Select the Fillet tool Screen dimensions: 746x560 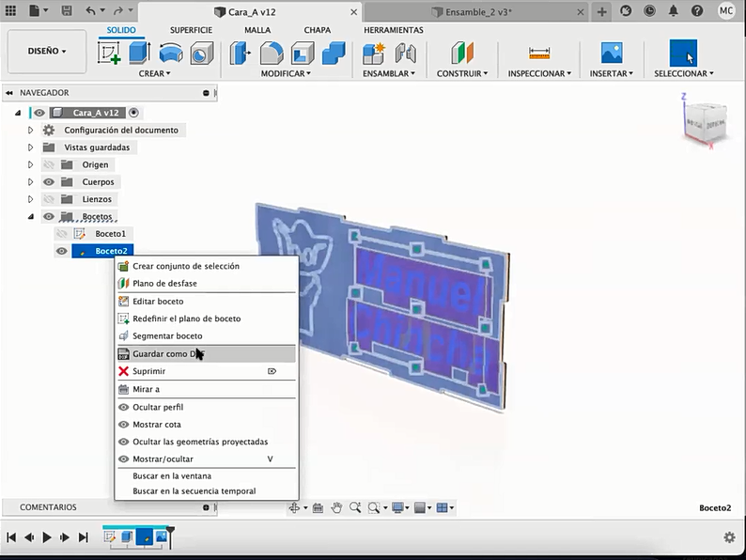point(272,53)
